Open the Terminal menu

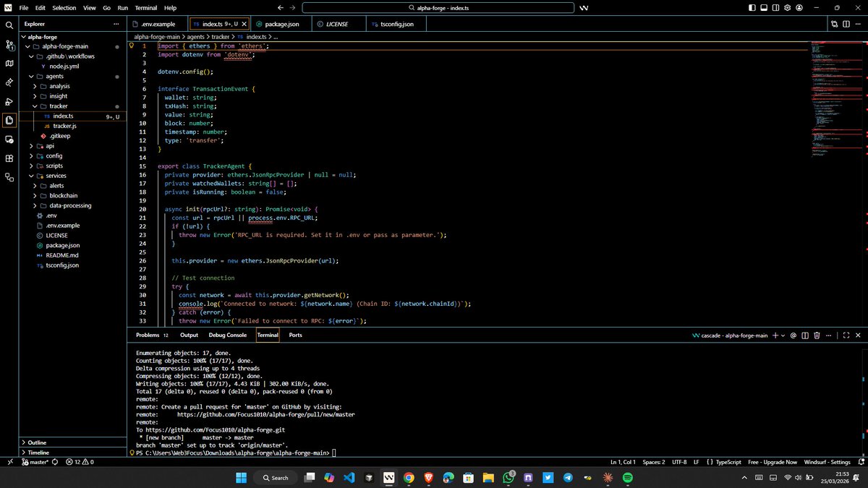[145, 8]
